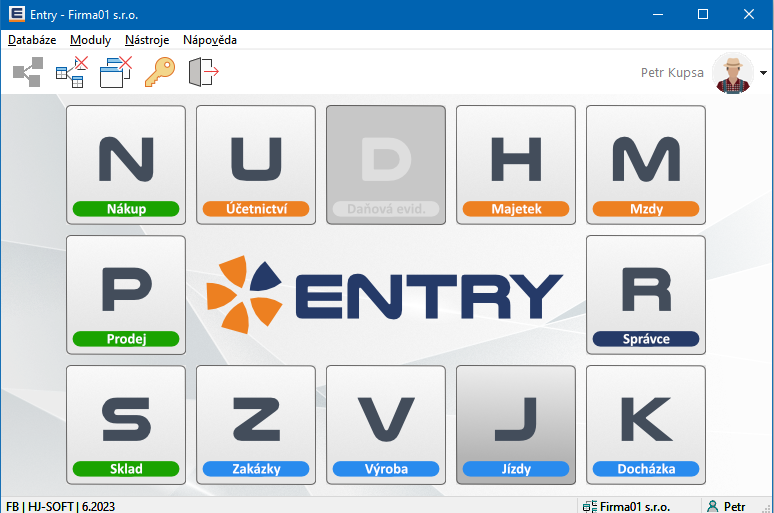Click the Petr Kupsa user avatar
The height and width of the screenshot is (513, 774).
point(733,73)
